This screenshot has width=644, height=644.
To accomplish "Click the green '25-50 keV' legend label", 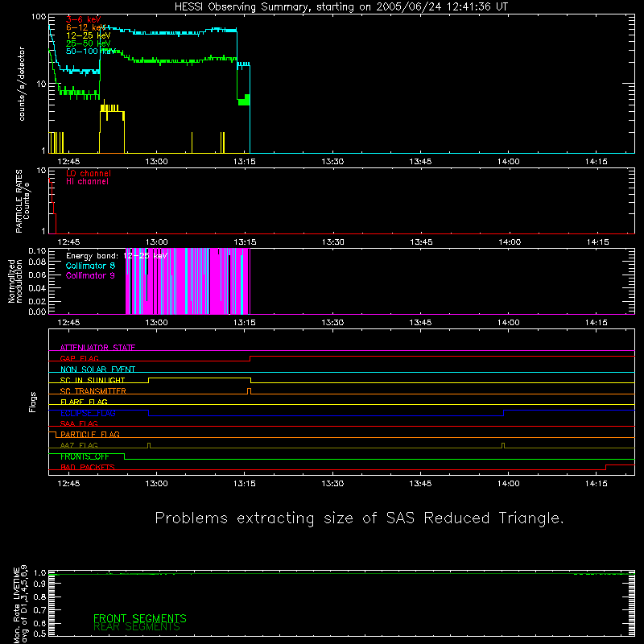I will [x=89, y=43].
